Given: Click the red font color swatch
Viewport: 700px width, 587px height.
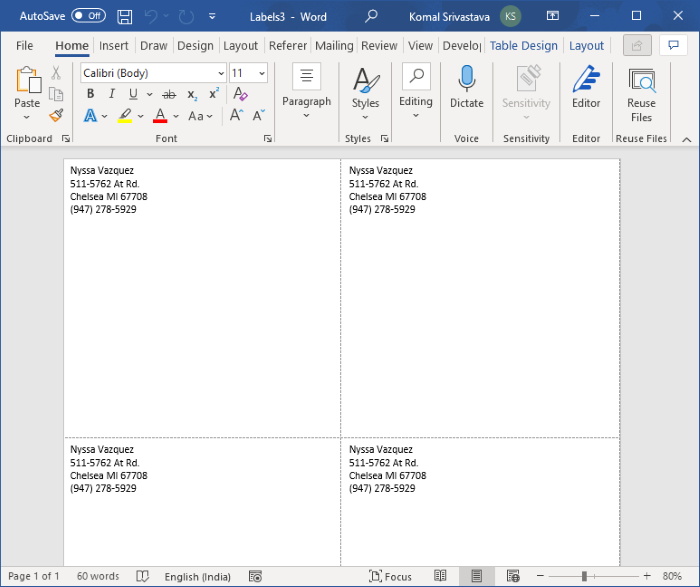Looking at the screenshot, I should pyautogui.click(x=160, y=116).
